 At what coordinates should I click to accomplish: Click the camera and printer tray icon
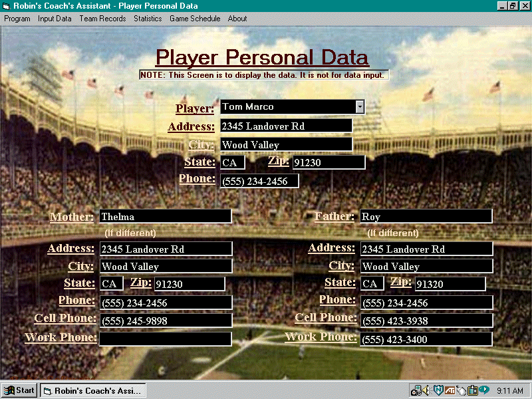pos(416,391)
